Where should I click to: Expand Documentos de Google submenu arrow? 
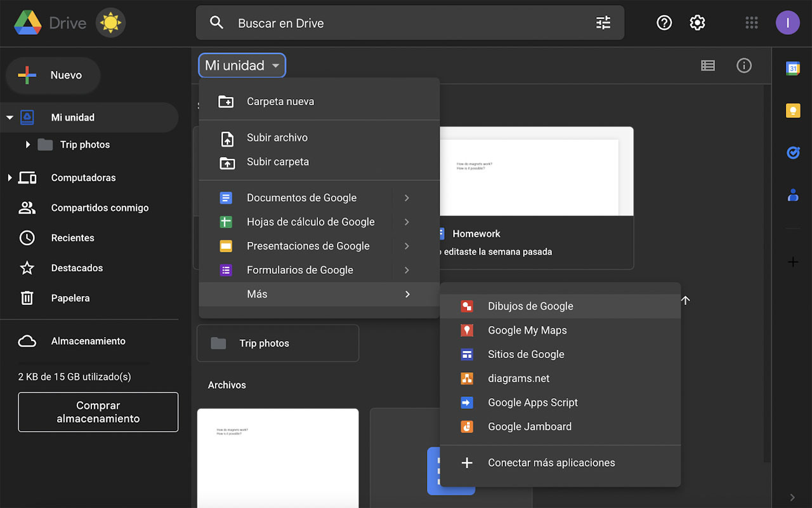(x=407, y=198)
